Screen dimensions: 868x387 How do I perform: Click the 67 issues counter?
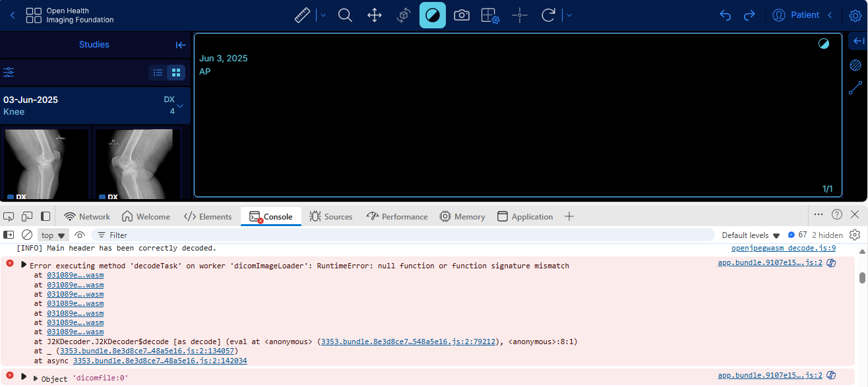(x=797, y=235)
